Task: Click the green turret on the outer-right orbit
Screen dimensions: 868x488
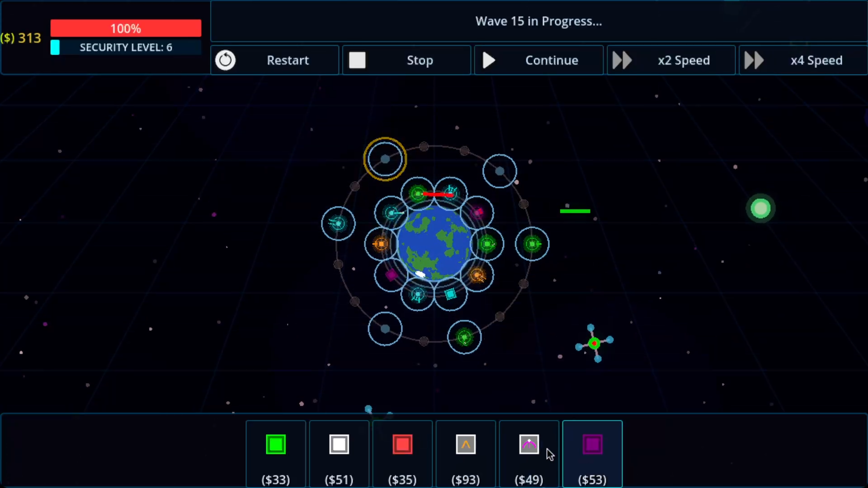Action: (x=532, y=244)
